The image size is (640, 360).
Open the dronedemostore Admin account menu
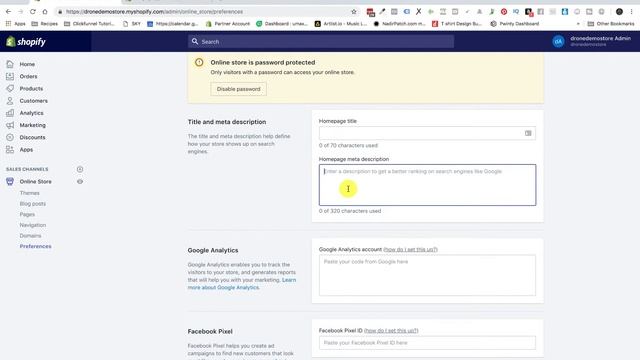tap(592, 41)
